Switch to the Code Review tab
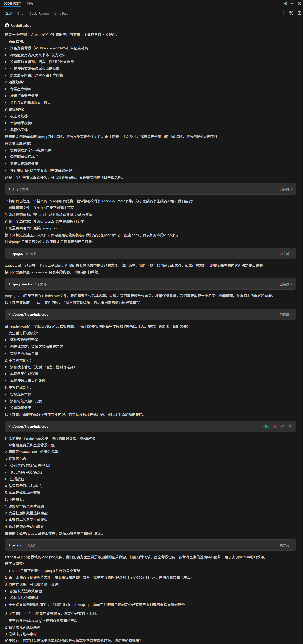Image resolution: width=303 pixels, height=644 pixels. pos(39,13)
